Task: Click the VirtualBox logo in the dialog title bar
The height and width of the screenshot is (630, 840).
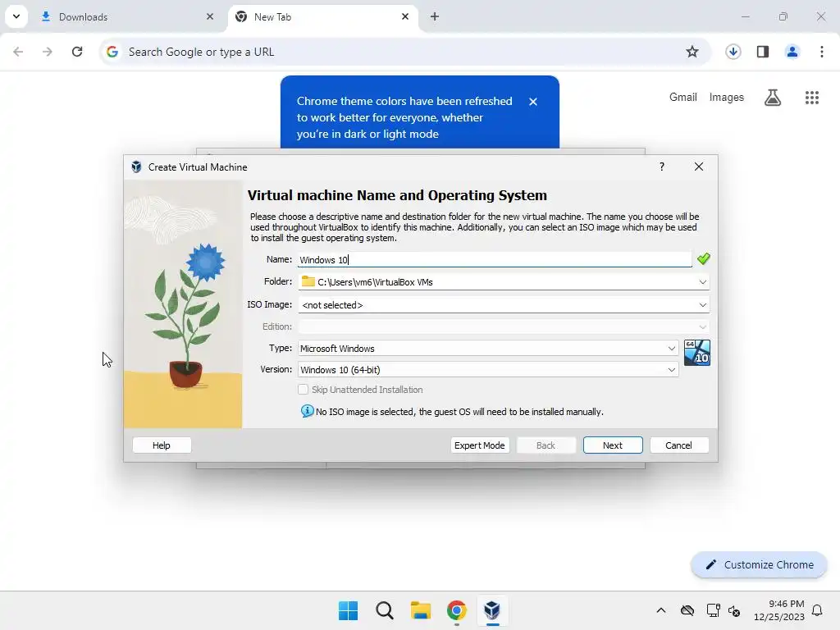Action: pyautogui.click(x=136, y=167)
